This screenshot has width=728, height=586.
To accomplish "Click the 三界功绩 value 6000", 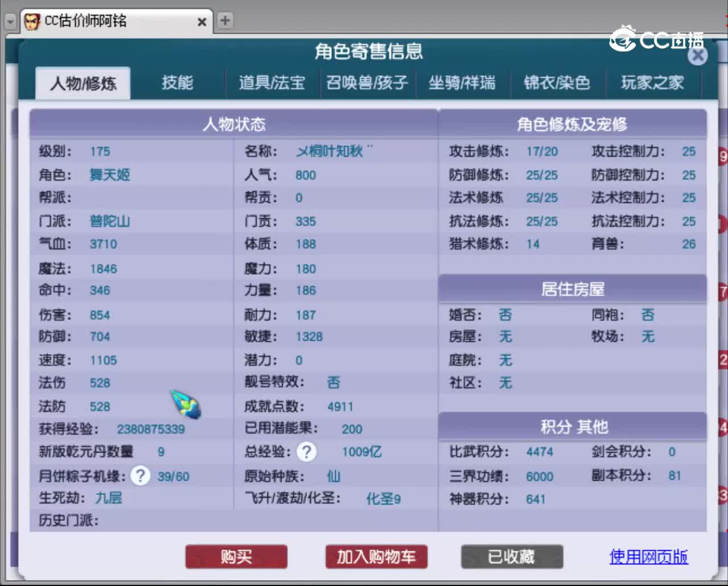I will 540,476.
